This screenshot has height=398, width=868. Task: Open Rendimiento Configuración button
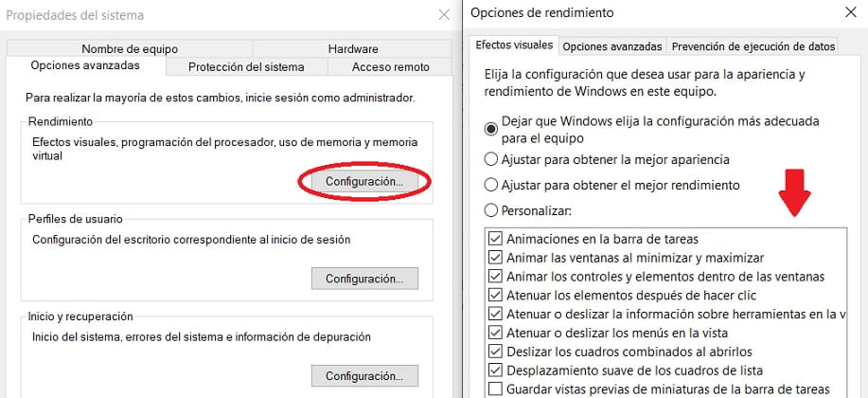coord(364,180)
